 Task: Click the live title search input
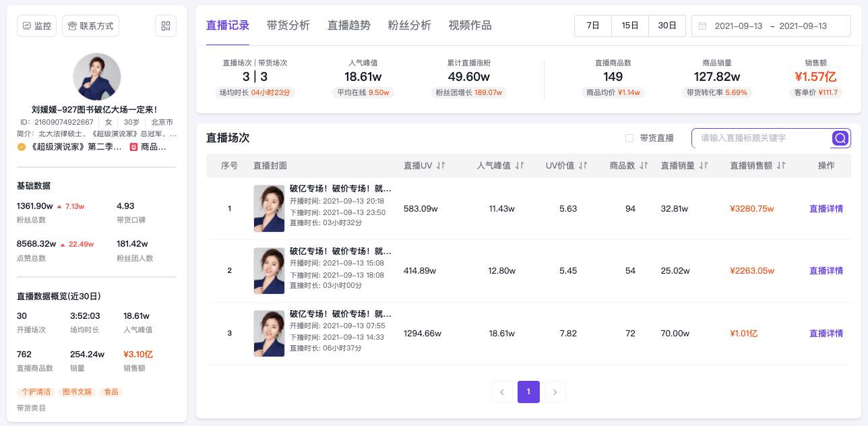pos(762,138)
